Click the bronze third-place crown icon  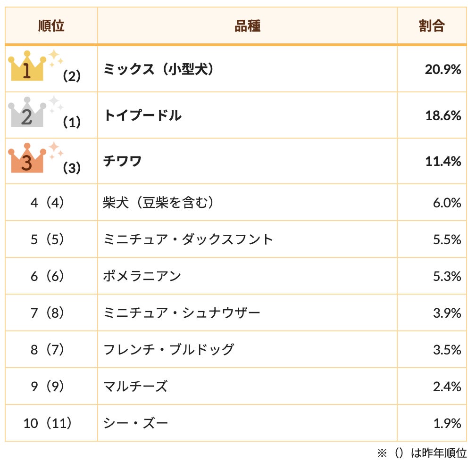27,160
